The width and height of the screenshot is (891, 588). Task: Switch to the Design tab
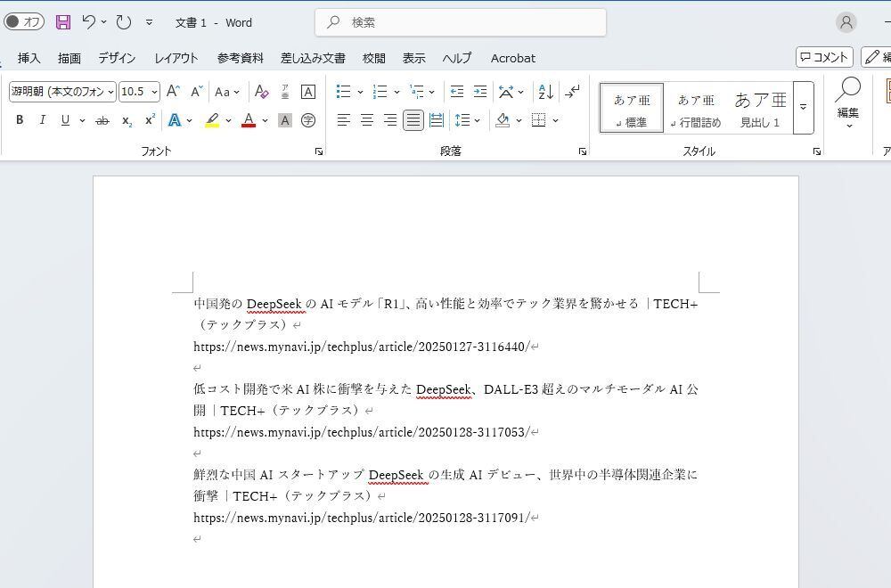117,58
